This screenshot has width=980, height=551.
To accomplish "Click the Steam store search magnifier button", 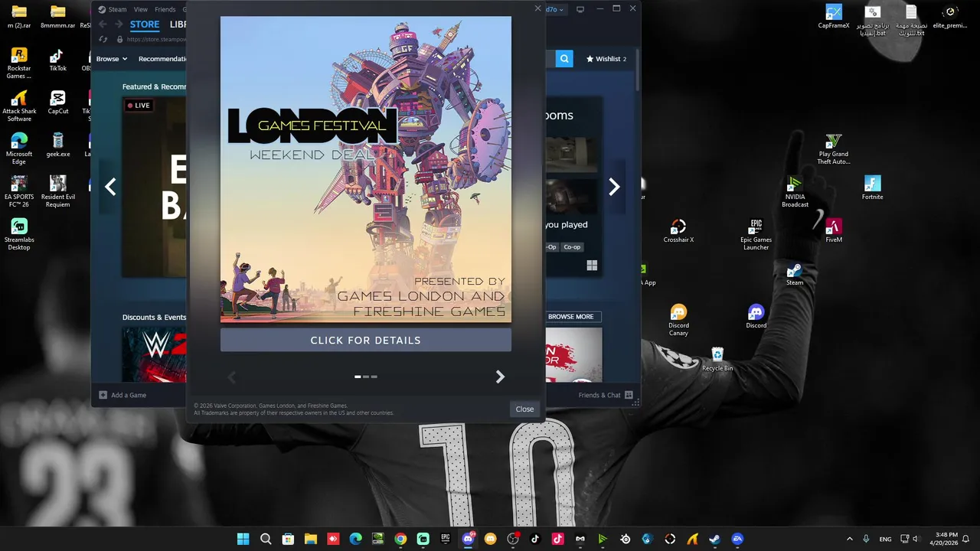I will click(564, 58).
